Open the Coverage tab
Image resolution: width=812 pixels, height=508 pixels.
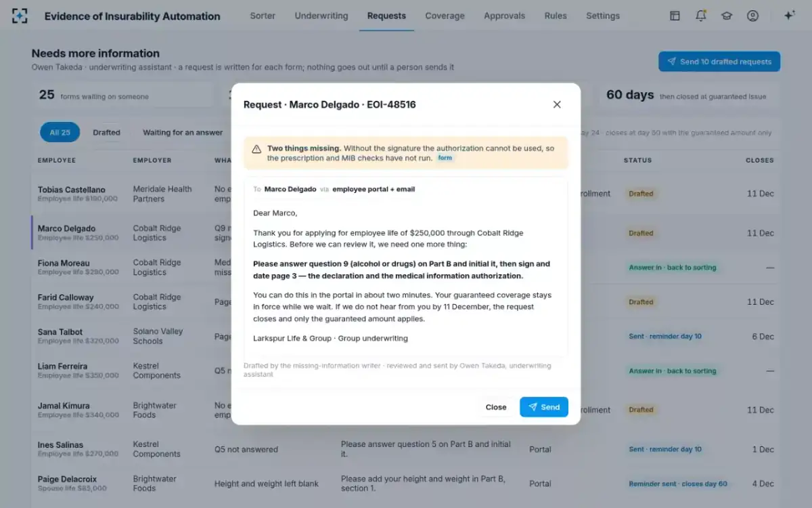[445, 16]
